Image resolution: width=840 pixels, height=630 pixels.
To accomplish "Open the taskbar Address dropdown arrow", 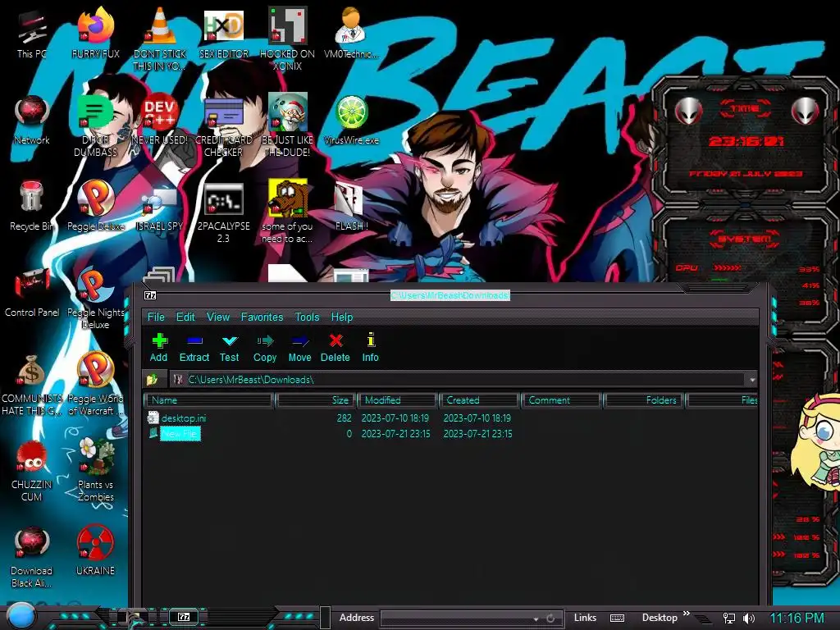I will [536, 619].
